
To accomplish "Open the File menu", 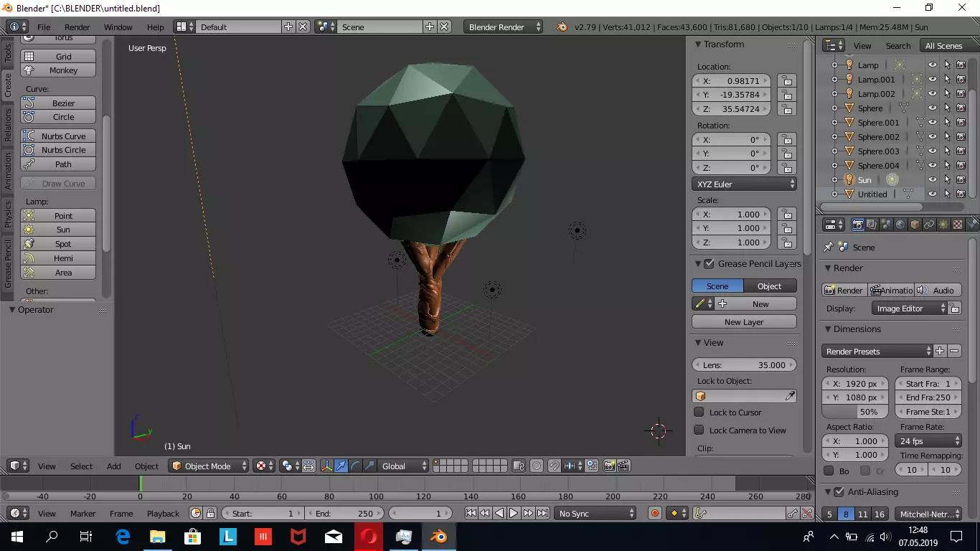I will 44,27.
